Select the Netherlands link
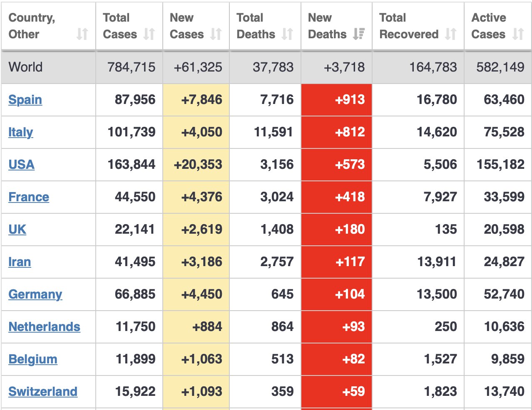This screenshot has height=410, width=532. pos(44,327)
